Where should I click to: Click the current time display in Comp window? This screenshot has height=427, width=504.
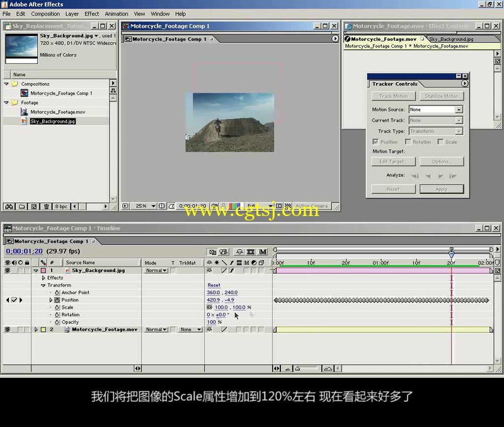[193, 206]
